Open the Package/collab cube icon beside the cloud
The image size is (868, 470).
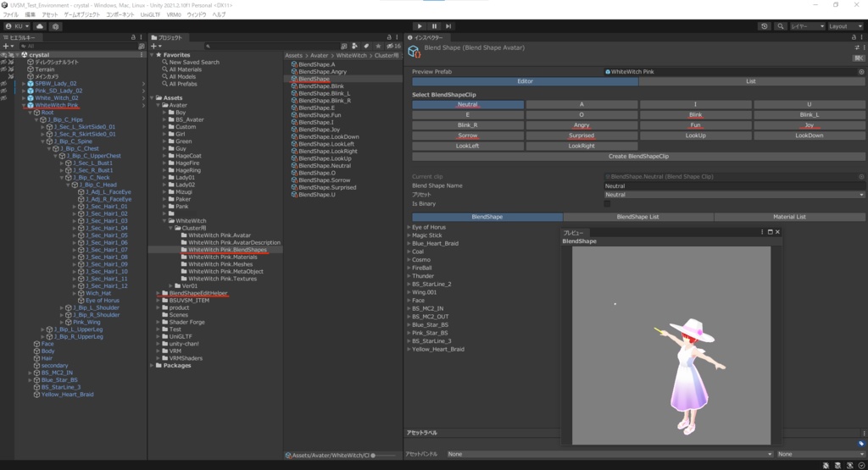click(55, 26)
